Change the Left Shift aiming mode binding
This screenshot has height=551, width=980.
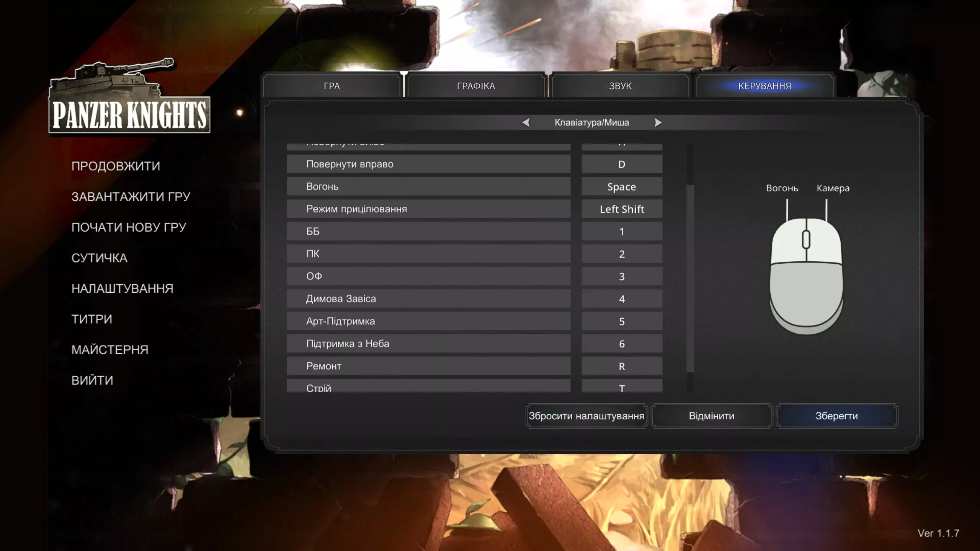point(622,209)
